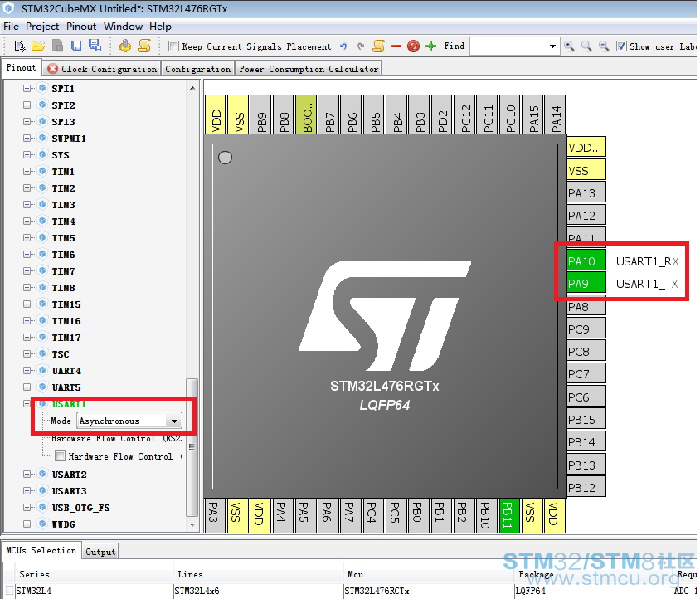Click the PA12 pin on chip
This screenshot has width=700, height=599.
point(586,216)
